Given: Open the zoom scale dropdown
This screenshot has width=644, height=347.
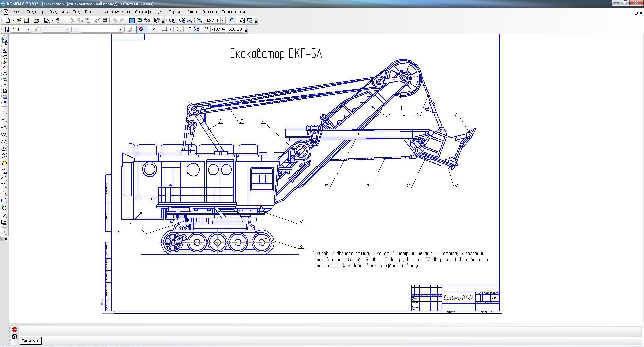Looking at the screenshot, I should tap(223, 20).
